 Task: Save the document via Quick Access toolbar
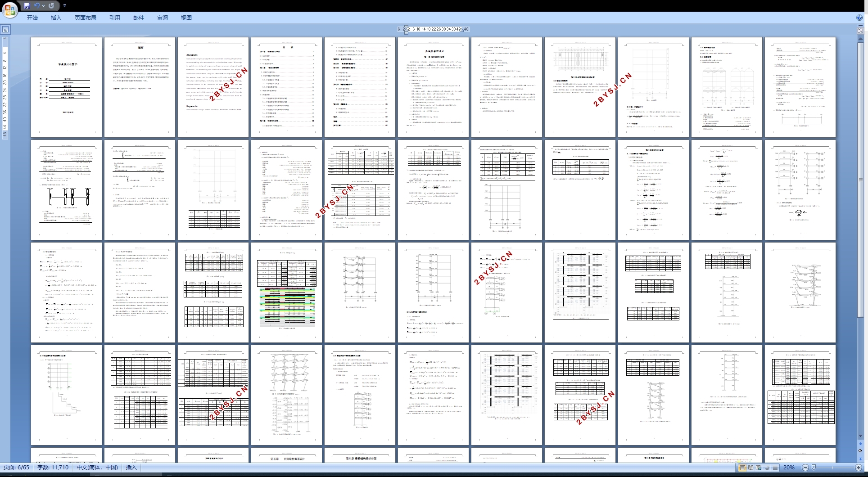coord(27,5)
